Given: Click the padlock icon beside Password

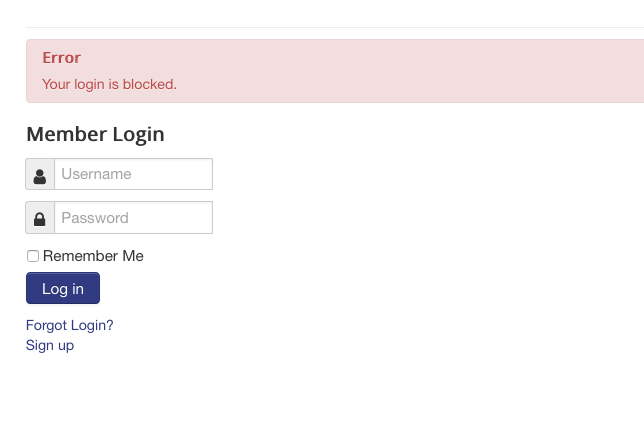Looking at the screenshot, I should point(40,219).
